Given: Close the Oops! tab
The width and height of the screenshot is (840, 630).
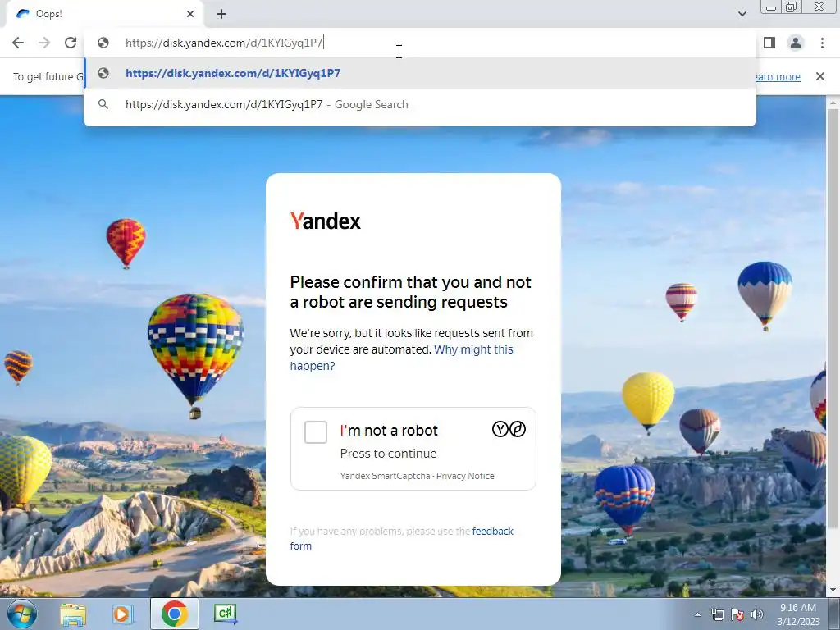Looking at the screenshot, I should 190,14.
